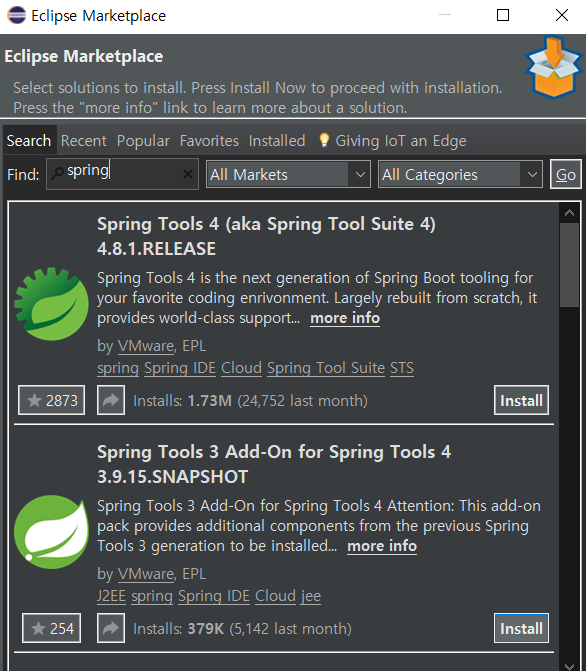Click Cloud tag under Spring Tools 3 Add-On
This screenshot has height=671, width=586.
[x=275, y=596]
